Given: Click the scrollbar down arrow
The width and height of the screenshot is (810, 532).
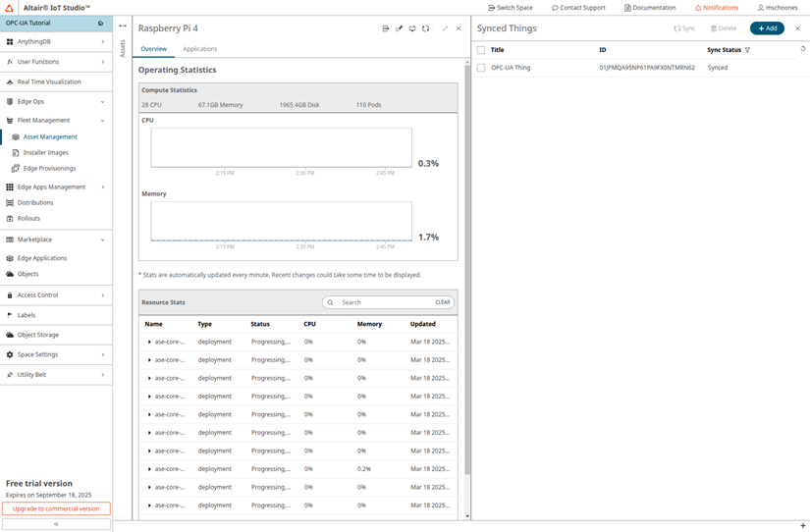Looking at the screenshot, I should coord(467,516).
